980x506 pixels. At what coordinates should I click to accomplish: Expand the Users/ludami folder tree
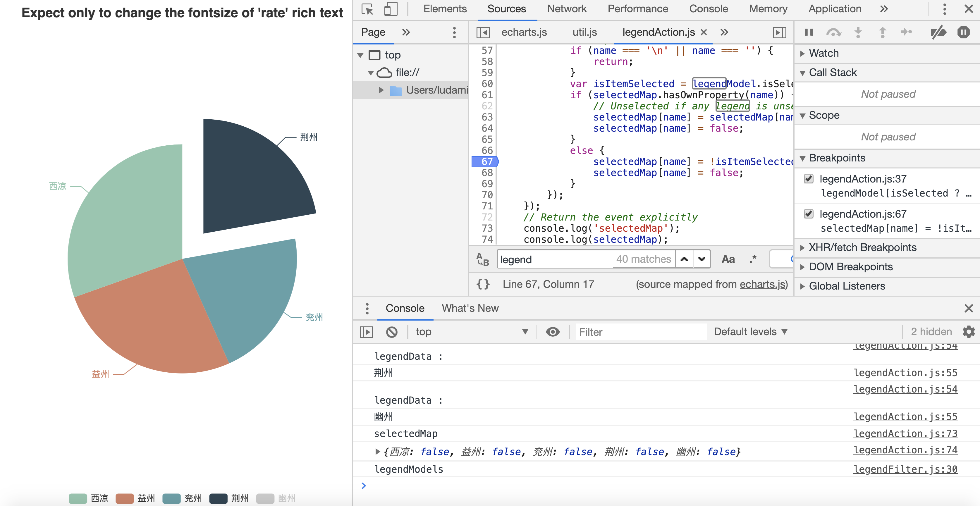[x=381, y=90]
